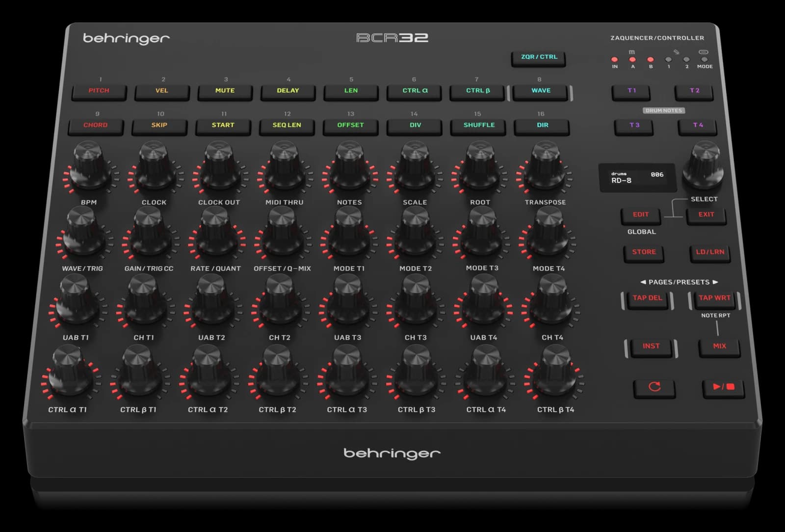The height and width of the screenshot is (532, 785).
Task: Click the TAP DEL page button
Action: tap(647, 299)
